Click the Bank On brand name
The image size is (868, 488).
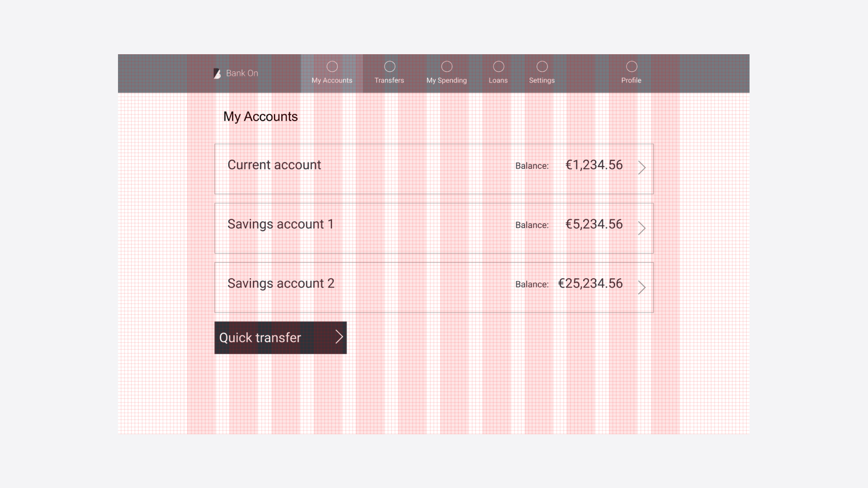242,73
